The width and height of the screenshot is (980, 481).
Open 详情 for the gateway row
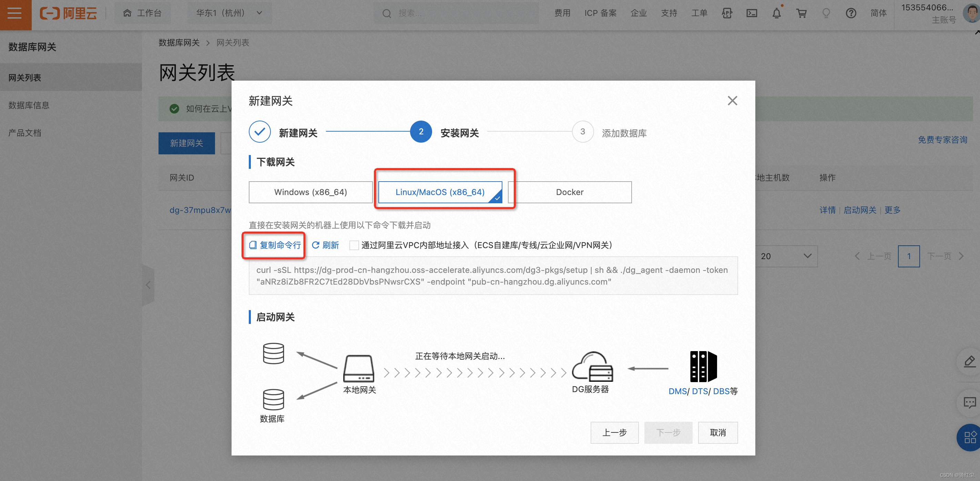tap(827, 210)
